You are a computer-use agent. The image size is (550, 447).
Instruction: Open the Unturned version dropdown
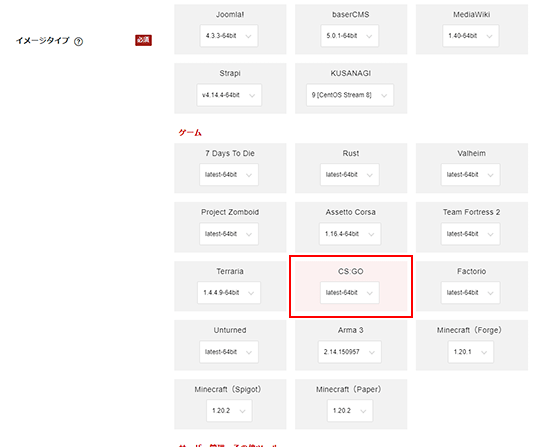[x=229, y=352]
